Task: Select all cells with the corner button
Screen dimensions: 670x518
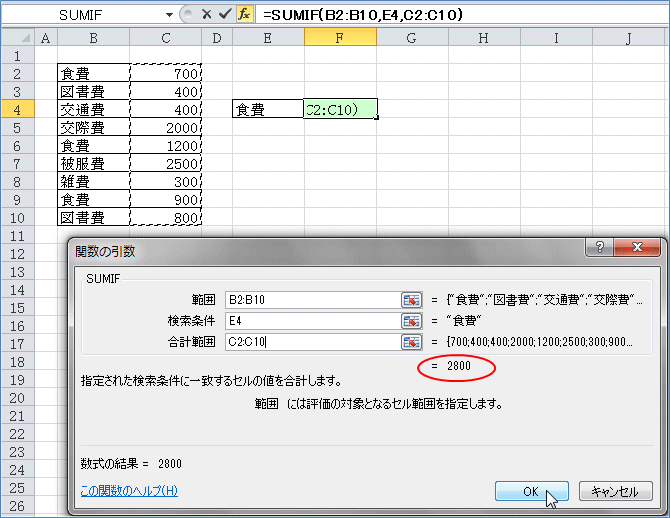Action: [x=18, y=38]
